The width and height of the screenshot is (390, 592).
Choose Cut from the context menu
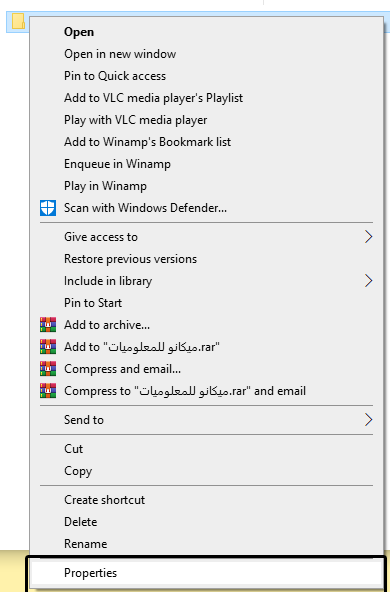click(207, 449)
